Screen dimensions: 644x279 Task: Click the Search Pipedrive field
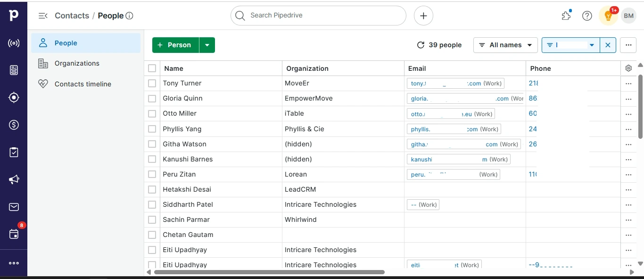pyautogui.click(x=318, y=16)
